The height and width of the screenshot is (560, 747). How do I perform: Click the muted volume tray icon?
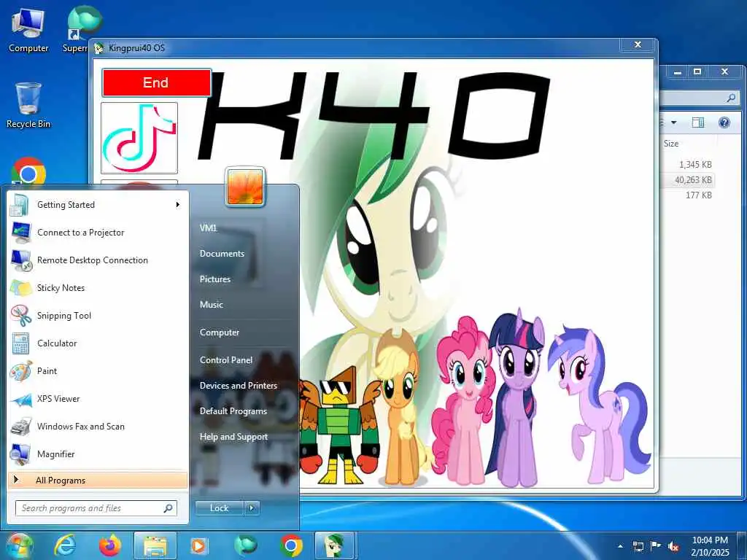673,546
